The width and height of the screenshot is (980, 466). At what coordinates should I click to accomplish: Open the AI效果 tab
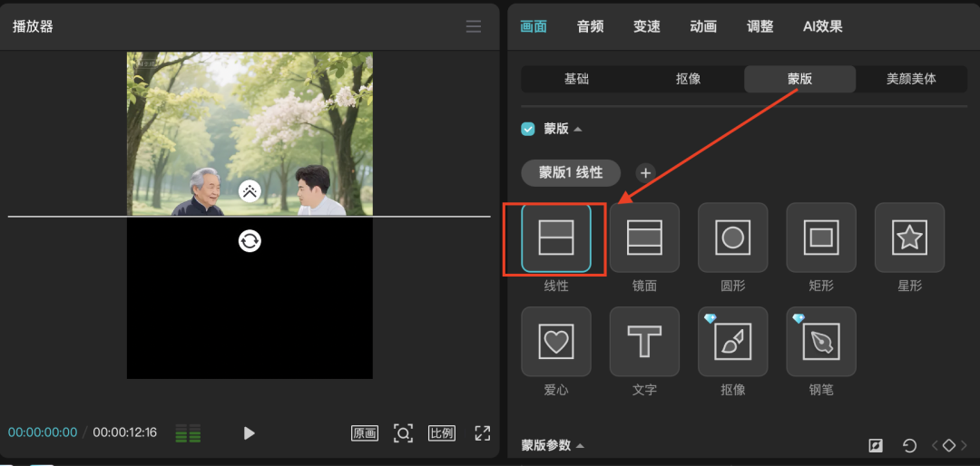tap(822, 26)
